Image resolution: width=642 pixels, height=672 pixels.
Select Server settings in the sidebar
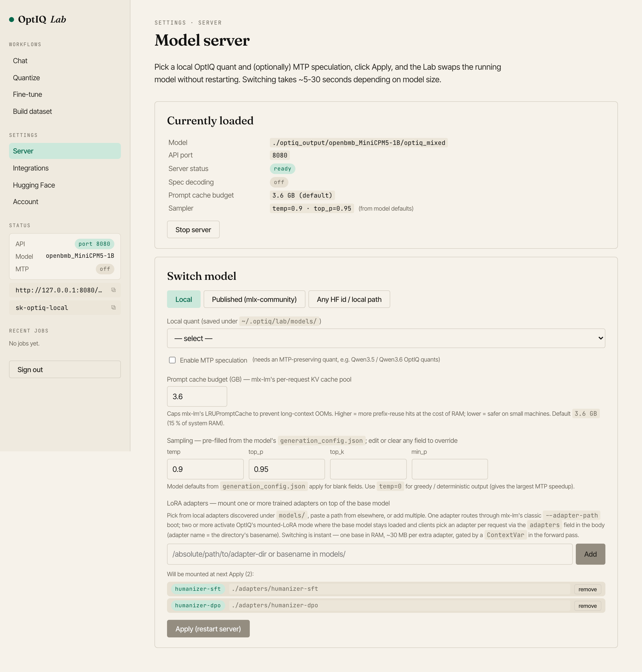pos(65,151)
